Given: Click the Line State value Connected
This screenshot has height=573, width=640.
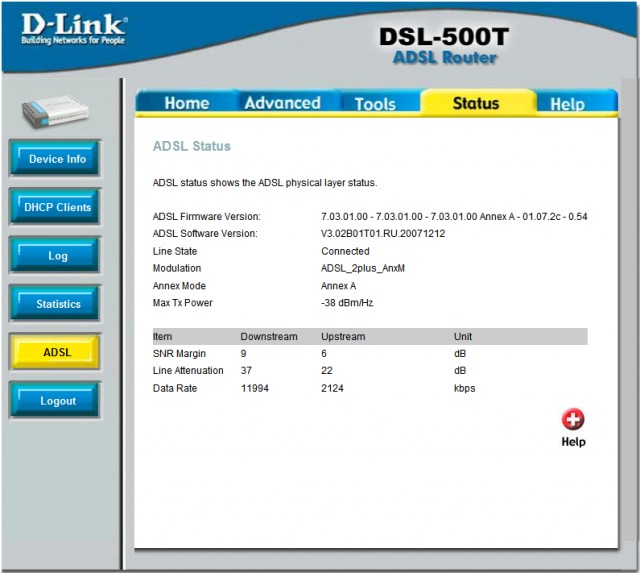Looking at the screenshot, I should pos(345,251).
